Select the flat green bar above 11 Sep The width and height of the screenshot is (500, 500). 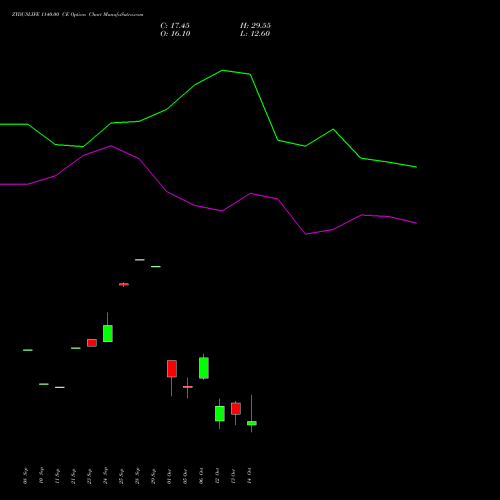[x=60, y=387]
